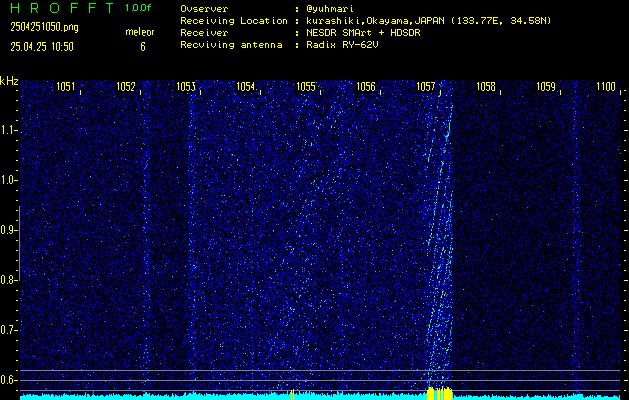Click the receiving location kurashiki, Okayama text
This screenshot has width=629, height=400.
click(x=428, y=21)
